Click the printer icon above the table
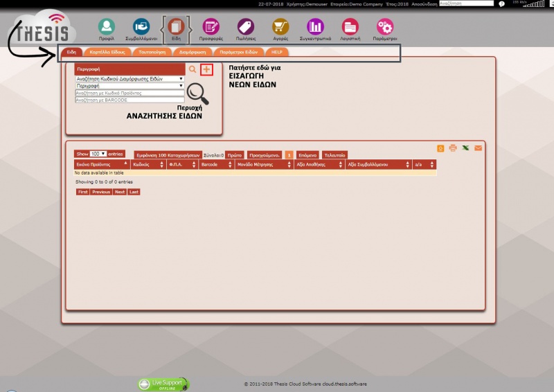The height and width of the screenshot is (392, 554). pyautogui.click(x=453, y=148)
